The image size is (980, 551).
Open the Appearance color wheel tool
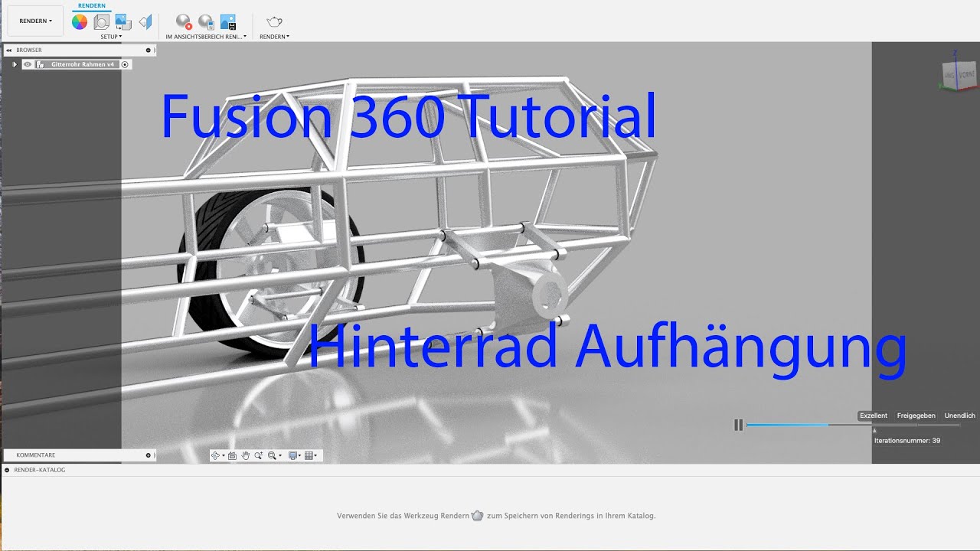[80, 22]
